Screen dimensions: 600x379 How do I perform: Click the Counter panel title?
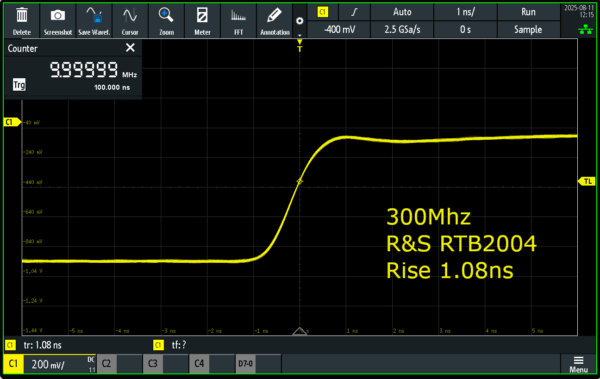point(23,48)
